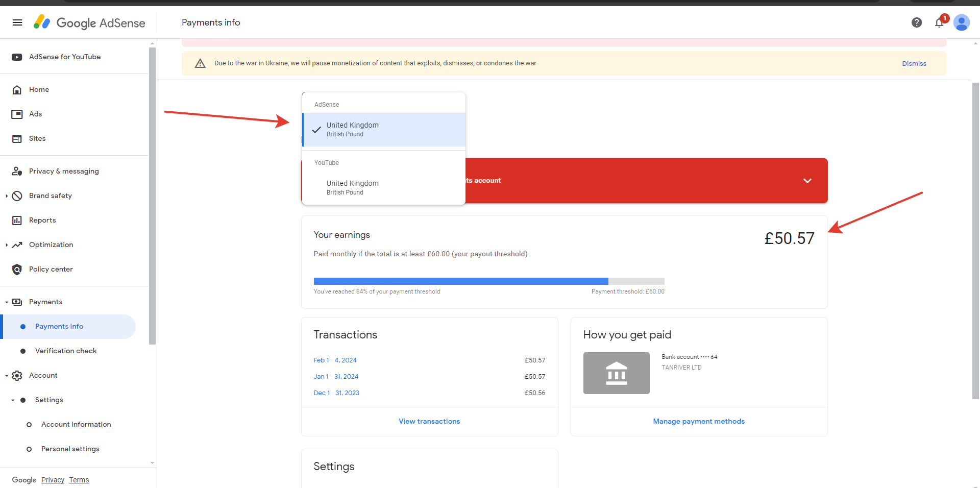
Task: Click the TANRIVER LTD account name
Action: [681, 368]
